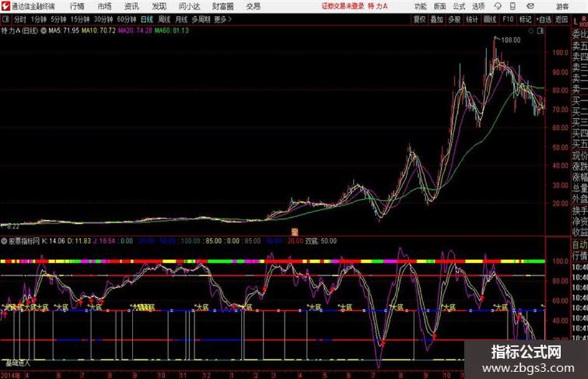Open the 发现 menu
588x379 pixels.
159,6
